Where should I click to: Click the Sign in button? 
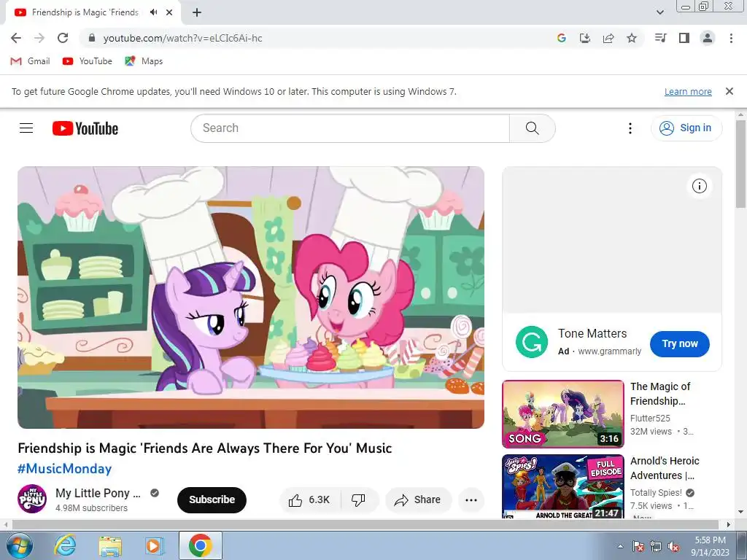click(686, 128)
